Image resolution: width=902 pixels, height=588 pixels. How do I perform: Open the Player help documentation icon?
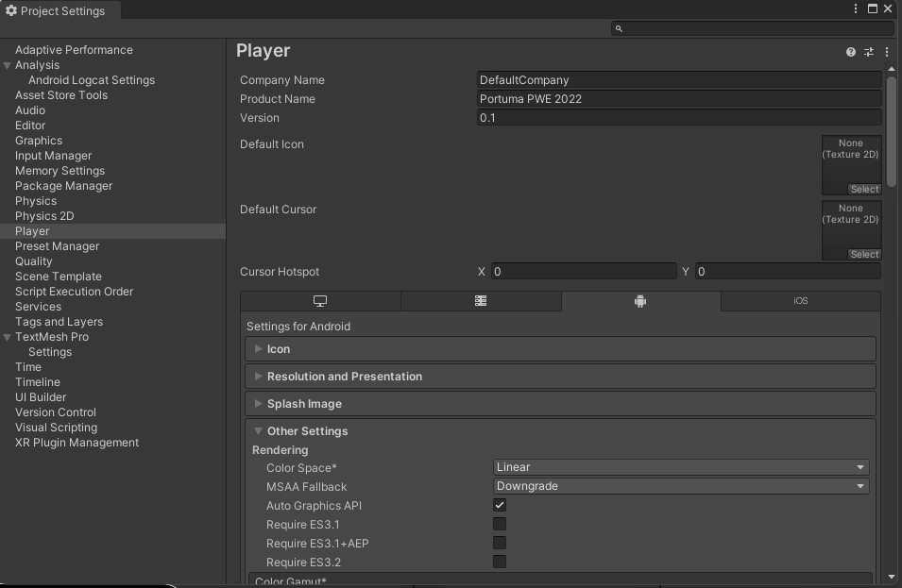(851, 52)
